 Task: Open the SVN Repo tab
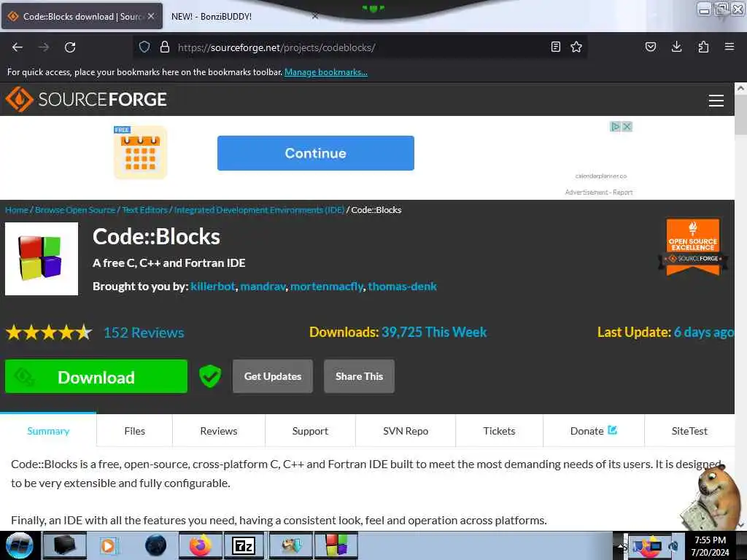[406, 430]
